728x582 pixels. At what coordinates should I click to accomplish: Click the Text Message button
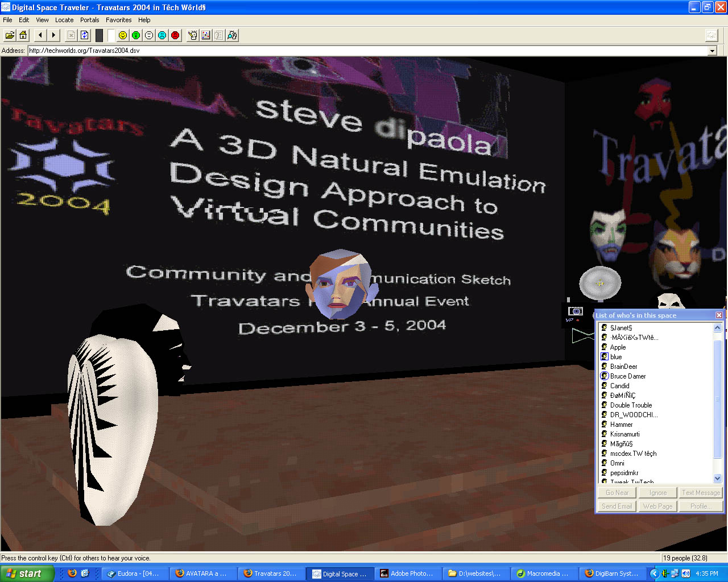click(x=701, y=493)
